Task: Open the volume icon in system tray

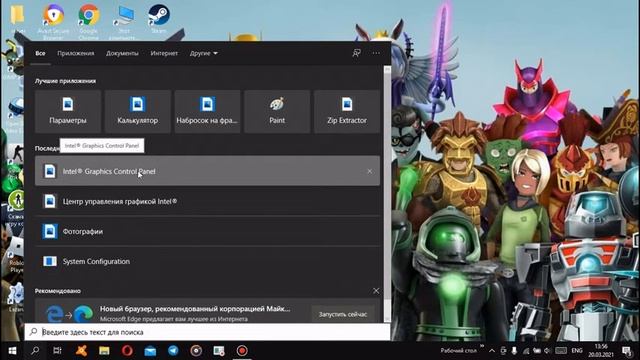Action: coord(547,351)
